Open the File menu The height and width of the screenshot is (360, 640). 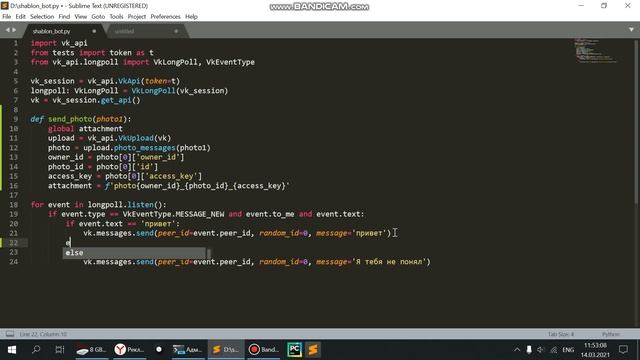(x=7, y=17)
